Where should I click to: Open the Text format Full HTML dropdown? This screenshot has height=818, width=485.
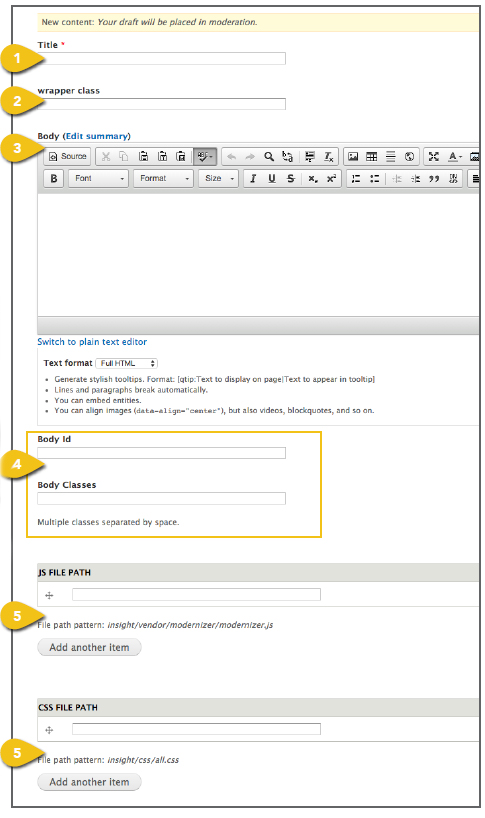tap(127, 363)
